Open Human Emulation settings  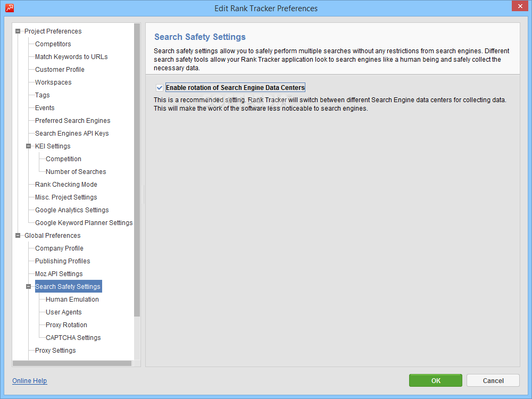point(72,300)
